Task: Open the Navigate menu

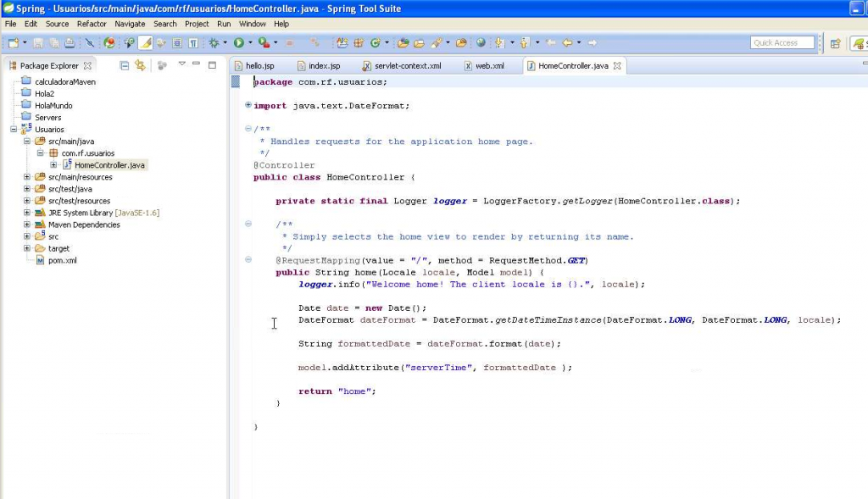Action: click(130, 24)
